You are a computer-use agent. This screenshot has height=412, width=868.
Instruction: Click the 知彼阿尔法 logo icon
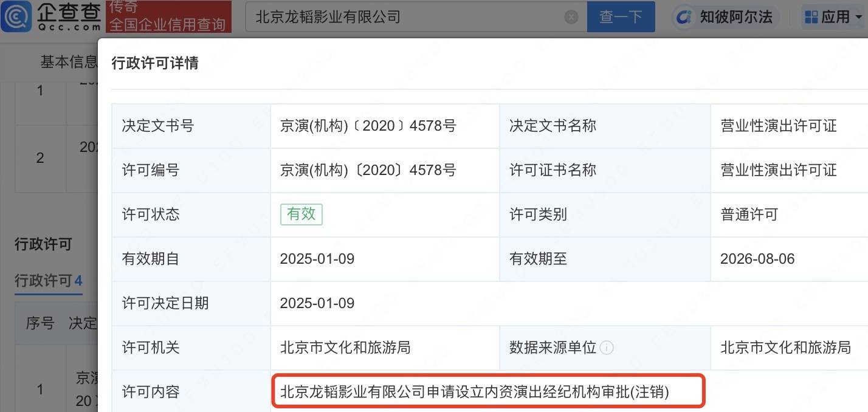coord(685,17)
